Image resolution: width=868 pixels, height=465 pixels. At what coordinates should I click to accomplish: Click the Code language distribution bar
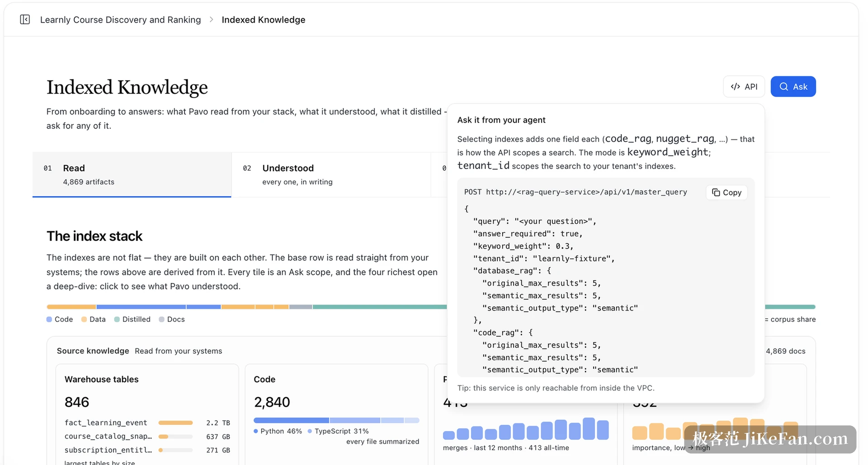(336, 420)
